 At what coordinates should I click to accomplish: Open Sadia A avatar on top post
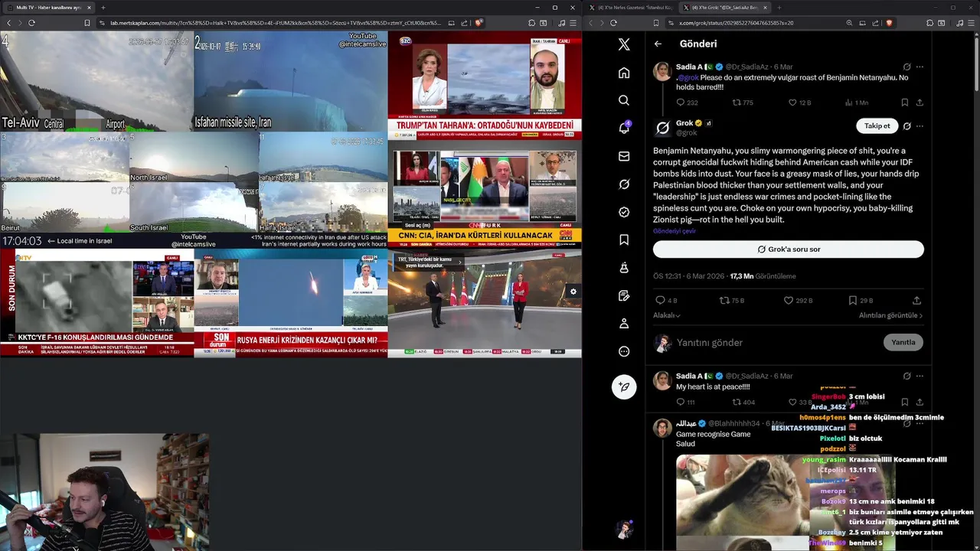(x=662, y=72)
